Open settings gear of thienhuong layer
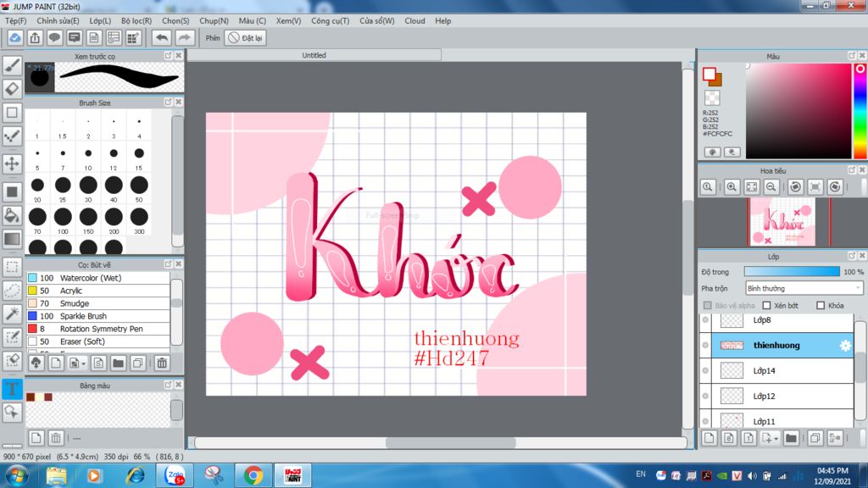Viewport: 868px width, 488px height. tap(845, 346)
